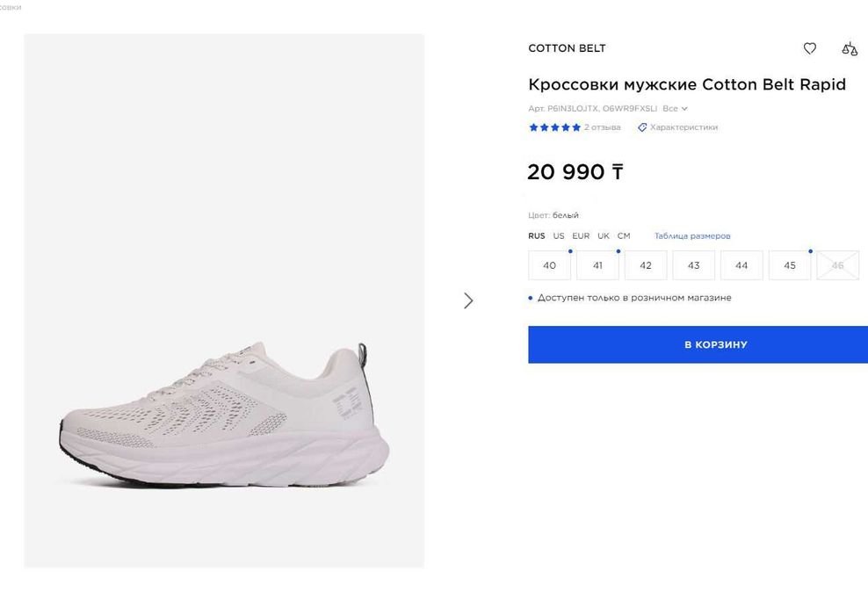The width and height of the screenshot is (868, 614).
Task: Expand the Все article numbers dropdown
Action: point(675,109)
